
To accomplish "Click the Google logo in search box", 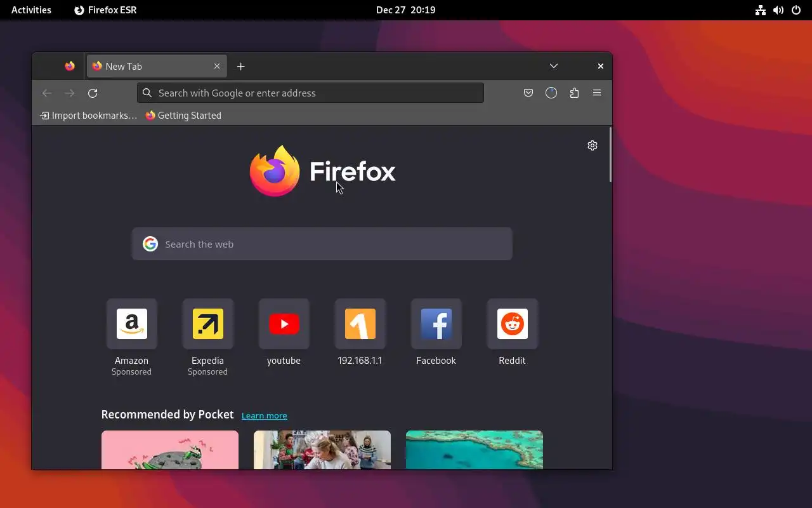I will pos(150,244).
